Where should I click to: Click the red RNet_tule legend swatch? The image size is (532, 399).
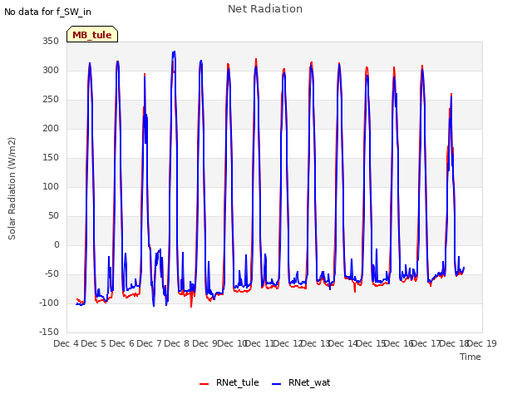pos(204,383)
